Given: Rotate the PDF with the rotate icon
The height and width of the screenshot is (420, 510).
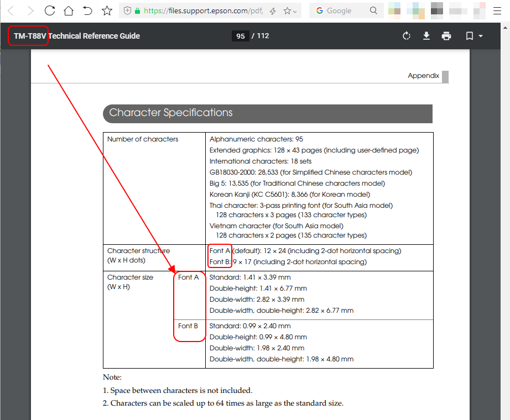Looking at the screenshot, I should 407,36.
